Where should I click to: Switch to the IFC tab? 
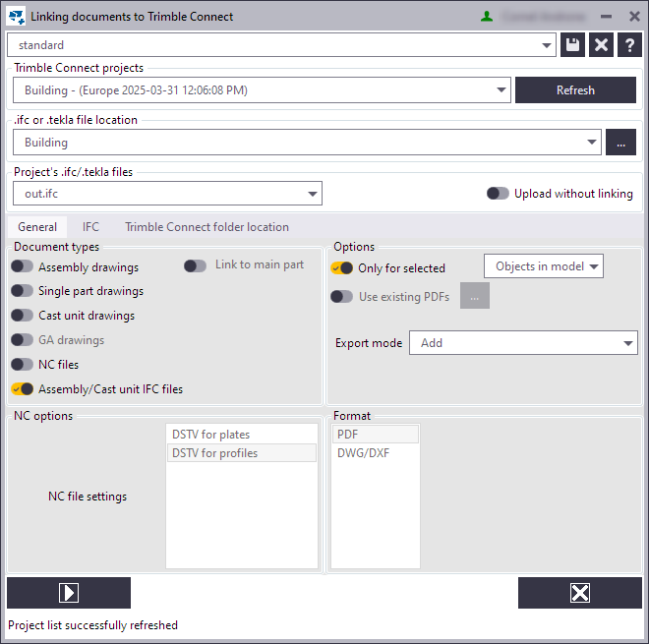click(90, 227)
